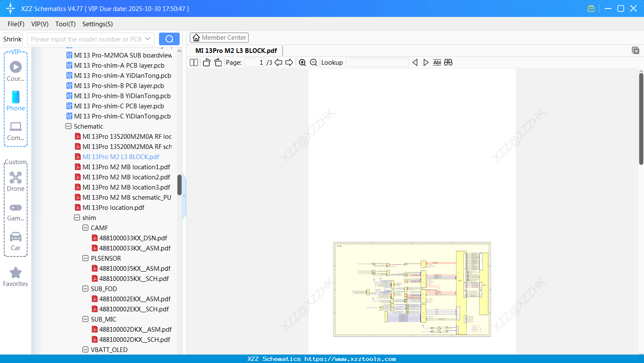Open the Courses section in sidebar
644x363 pixels.
click(16, 71)
